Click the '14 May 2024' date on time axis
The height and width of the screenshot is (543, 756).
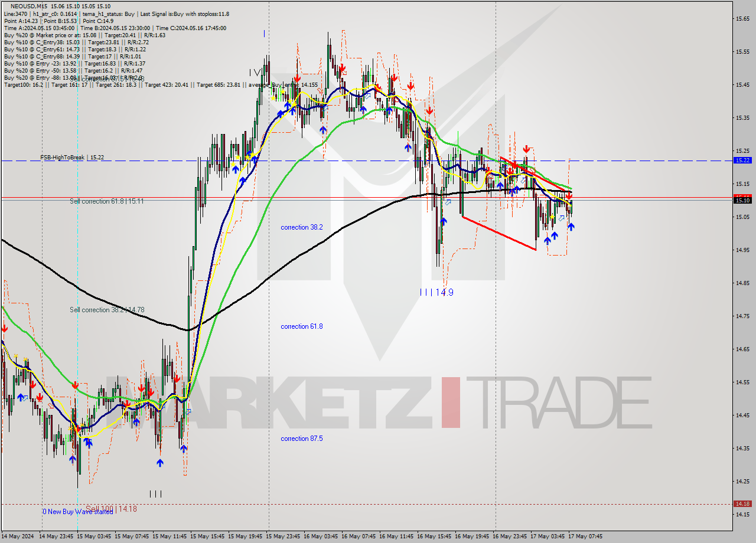(x=18, y=537)
